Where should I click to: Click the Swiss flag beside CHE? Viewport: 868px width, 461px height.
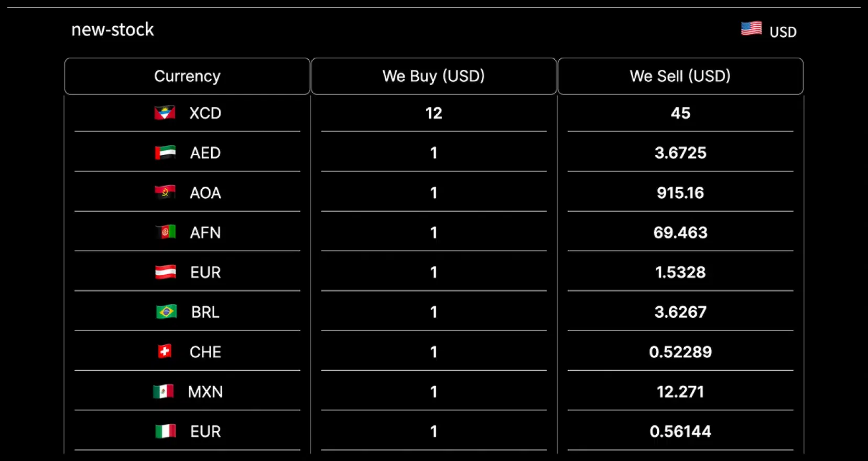point(165,351)
